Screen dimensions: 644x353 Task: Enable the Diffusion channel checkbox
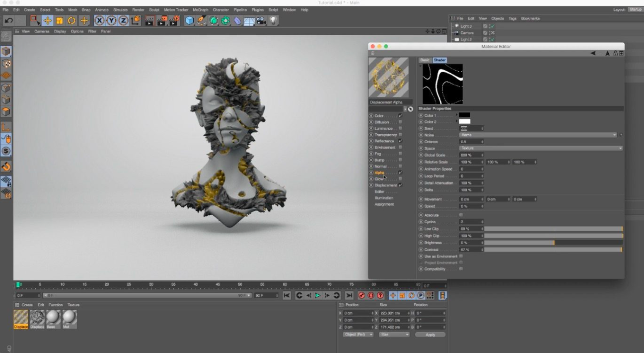400,122
